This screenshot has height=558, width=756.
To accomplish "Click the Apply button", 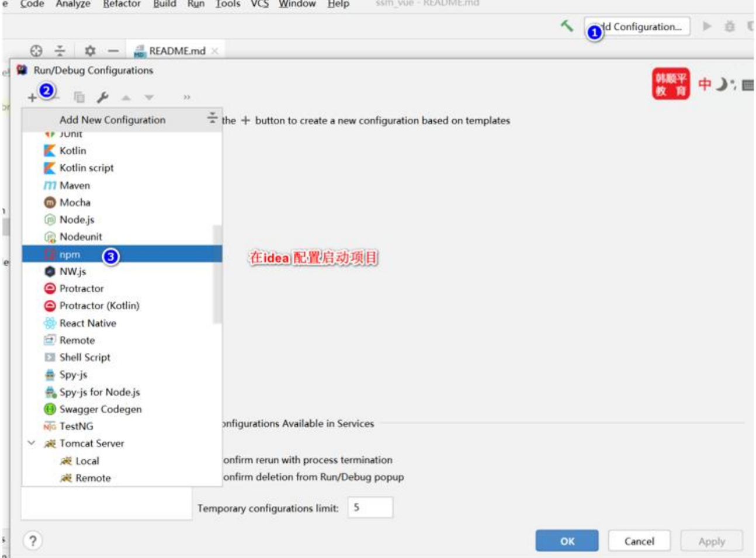I will [712, 541].
